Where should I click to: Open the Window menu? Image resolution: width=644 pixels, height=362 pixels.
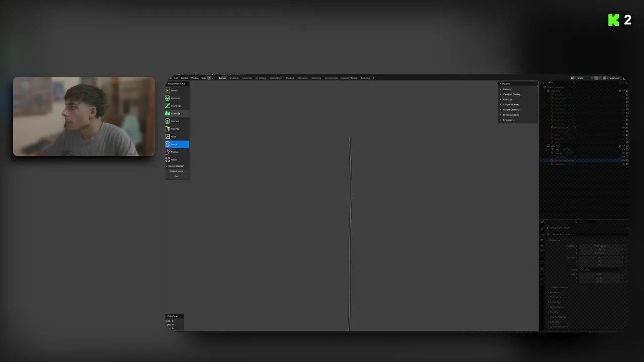(194, 78)
